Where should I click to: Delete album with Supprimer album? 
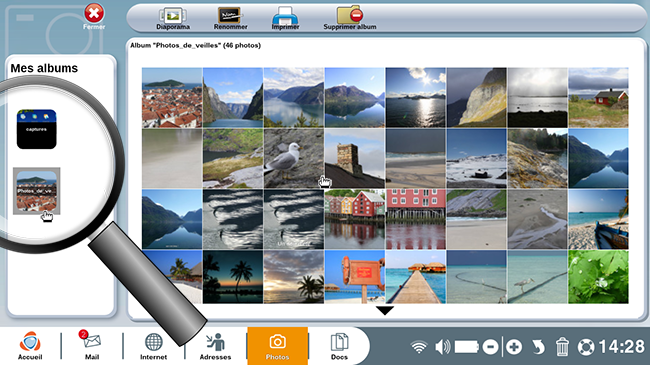[x=350, y=19]
